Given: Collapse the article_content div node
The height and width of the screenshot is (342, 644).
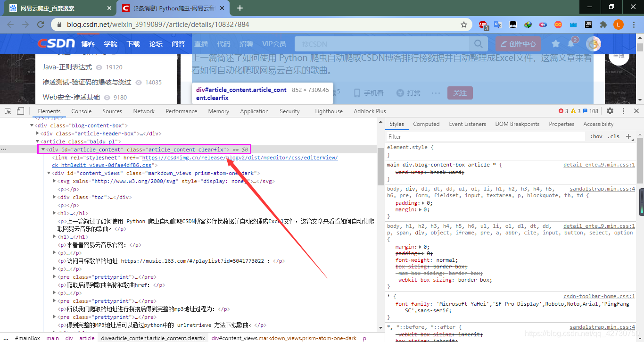Looking at the screenshot, I should point(43,150).
